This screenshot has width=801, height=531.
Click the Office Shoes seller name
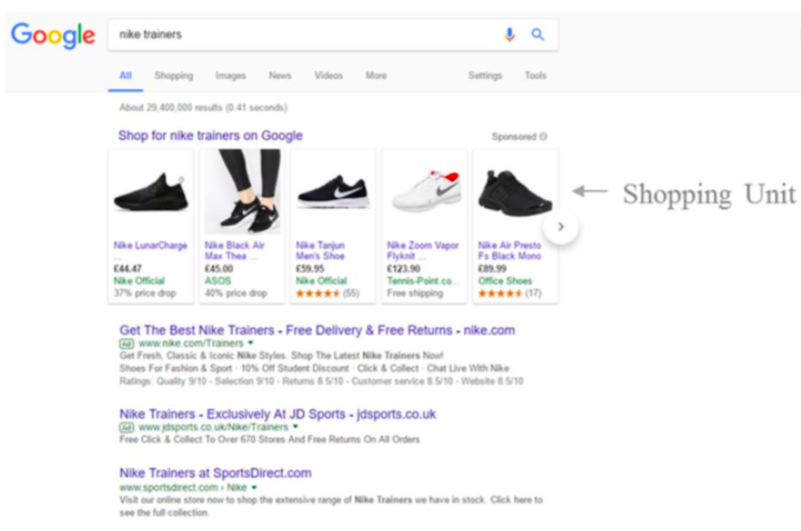tap(505, 281)
